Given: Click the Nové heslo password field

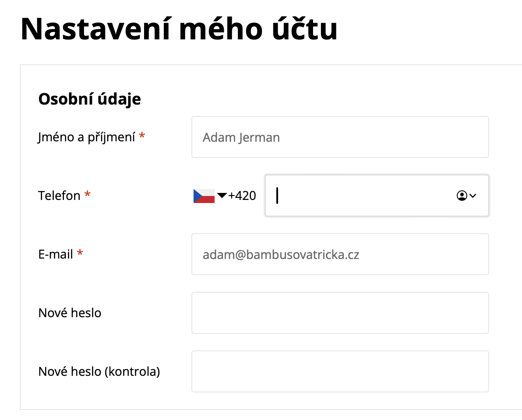Looking at the screenshot, I should click(x=340, y=312).
